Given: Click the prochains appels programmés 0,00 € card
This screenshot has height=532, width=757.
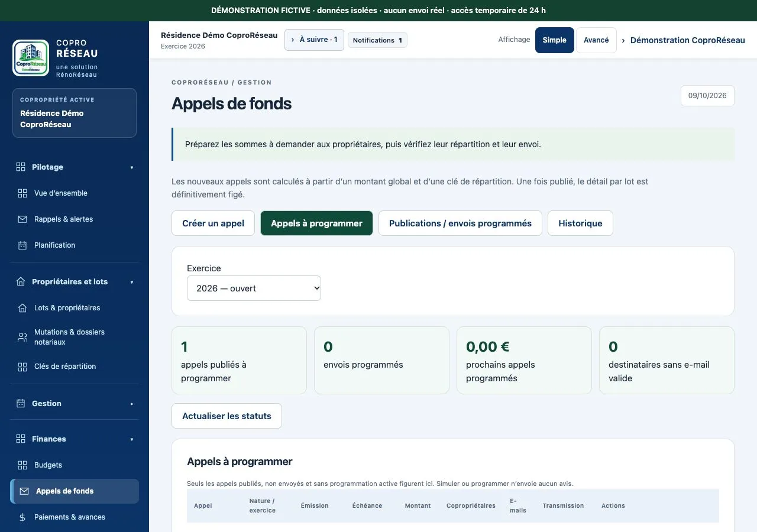Looking at the screenshot, I should pos(524,361).
